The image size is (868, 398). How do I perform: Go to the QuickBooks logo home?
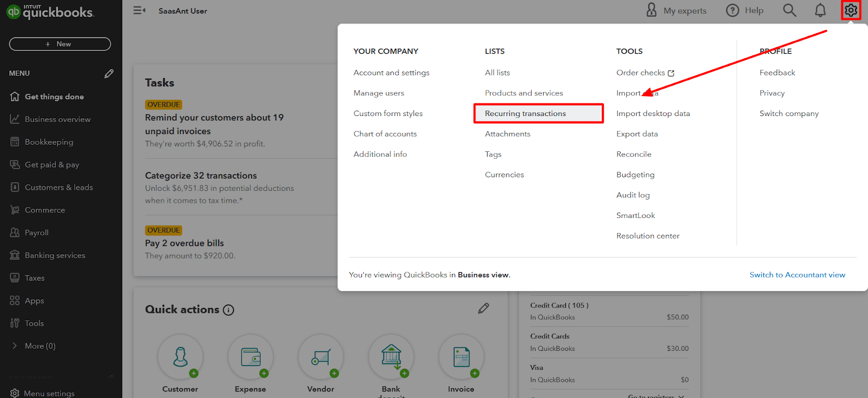[x=50, y=11]
